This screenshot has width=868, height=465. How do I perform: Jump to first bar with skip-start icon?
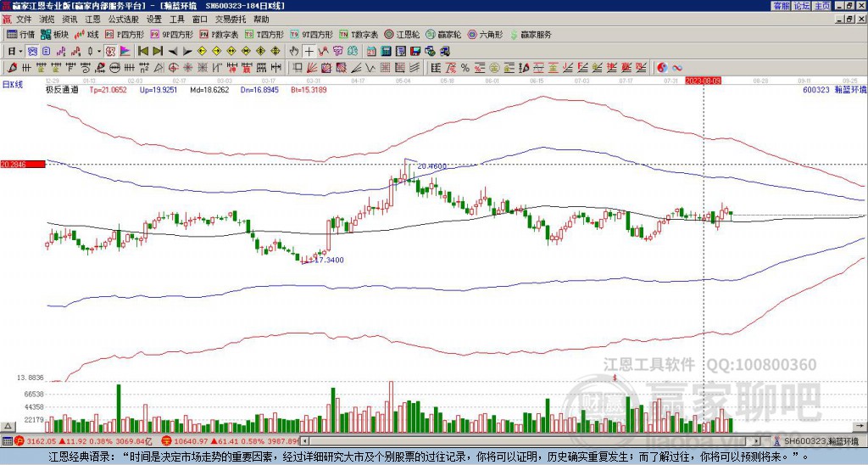(142, 52)
